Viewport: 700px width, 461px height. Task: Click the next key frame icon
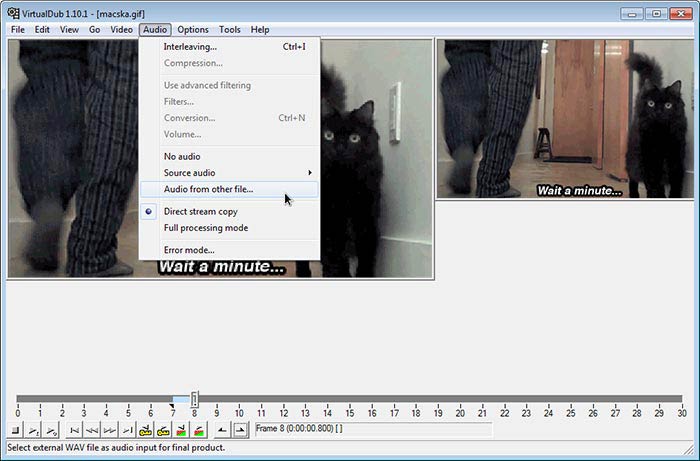[162, 430]
